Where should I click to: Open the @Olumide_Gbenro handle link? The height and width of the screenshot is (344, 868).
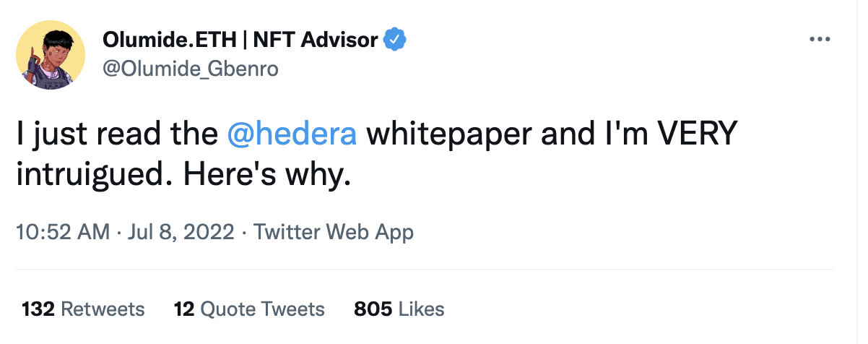(x=191, y=69)
